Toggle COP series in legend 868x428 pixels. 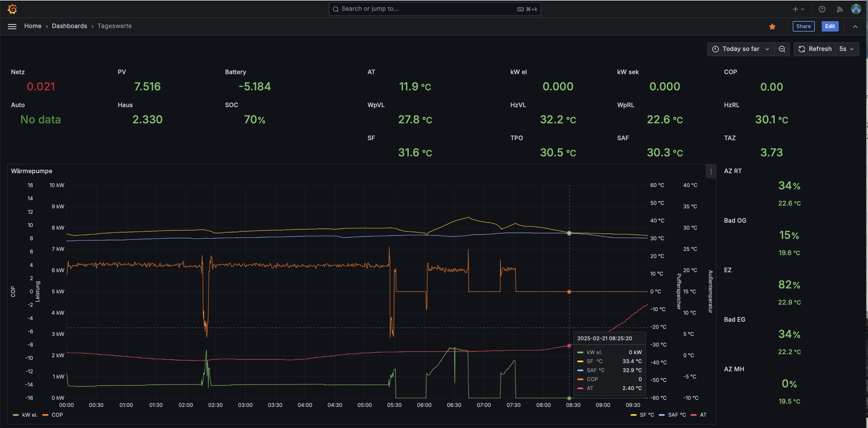[57, 415]
